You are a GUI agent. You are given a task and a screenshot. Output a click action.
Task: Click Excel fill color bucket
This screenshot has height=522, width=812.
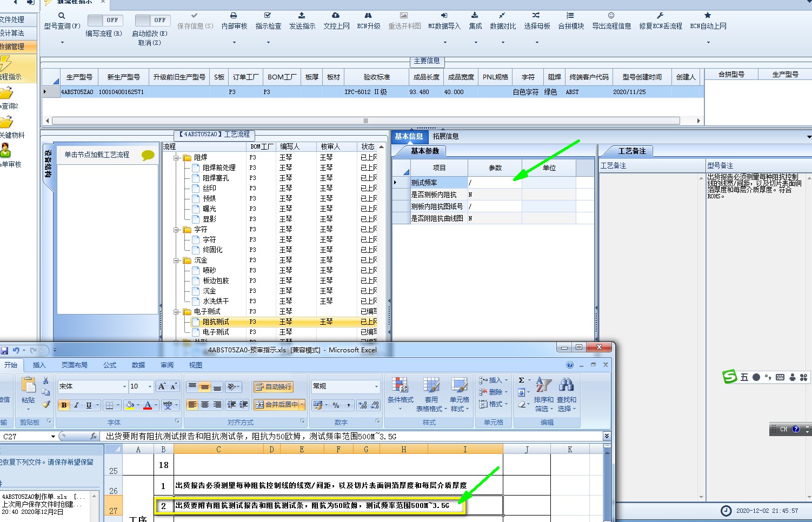pos(130,405)
